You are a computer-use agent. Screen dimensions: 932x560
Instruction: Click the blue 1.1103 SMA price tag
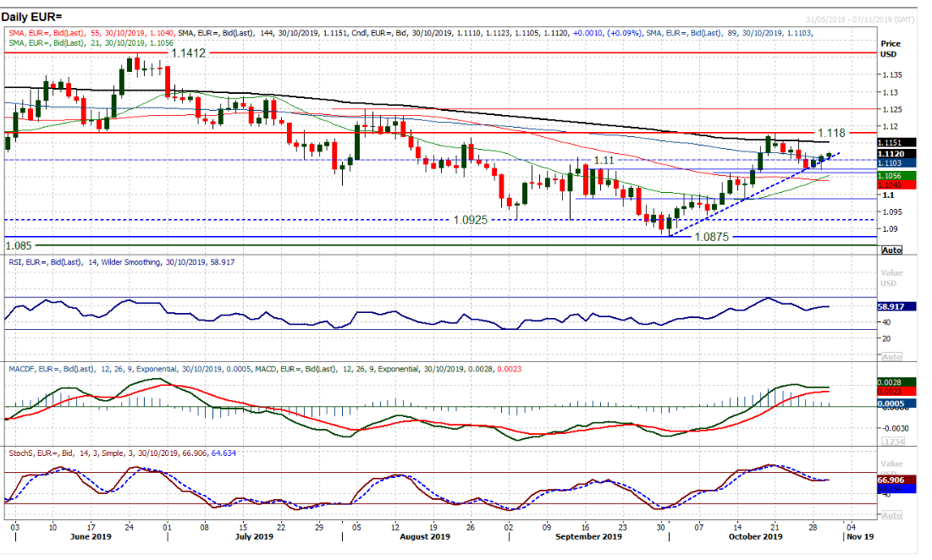(891, 162)
